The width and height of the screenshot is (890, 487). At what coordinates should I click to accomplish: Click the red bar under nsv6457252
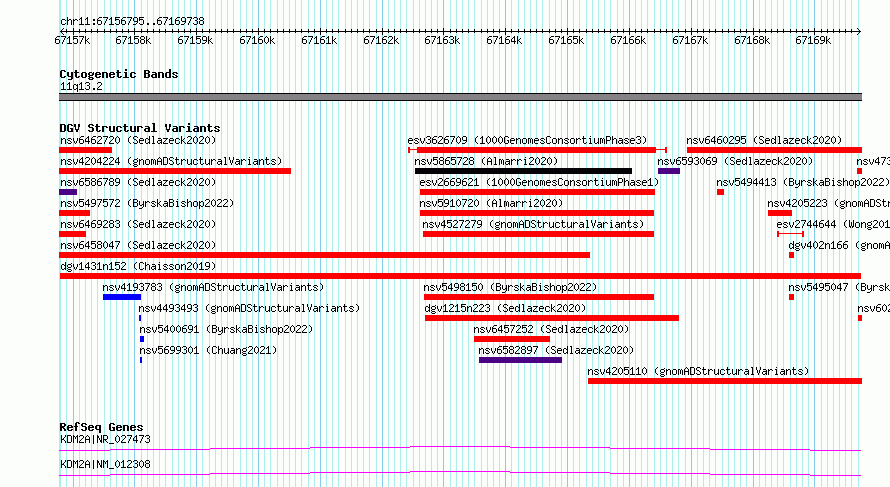[x=512, y=339]
